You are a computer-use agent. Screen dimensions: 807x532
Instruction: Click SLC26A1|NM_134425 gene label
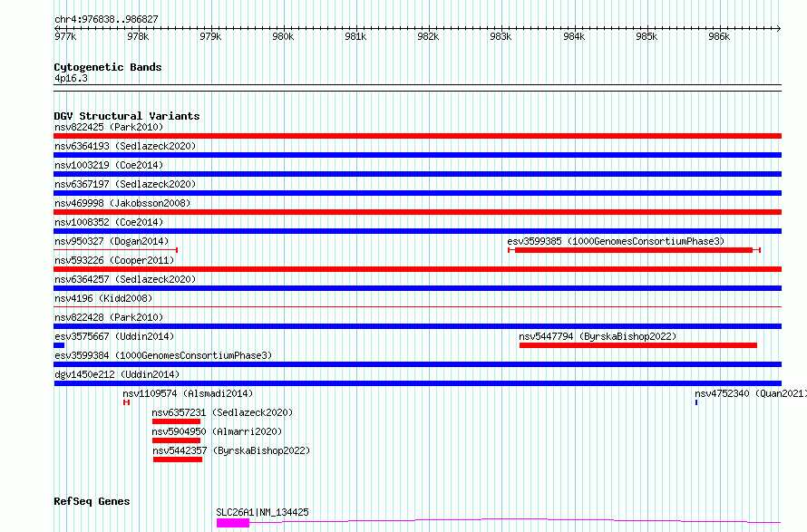pyautogui.click(x=262, y=512)
